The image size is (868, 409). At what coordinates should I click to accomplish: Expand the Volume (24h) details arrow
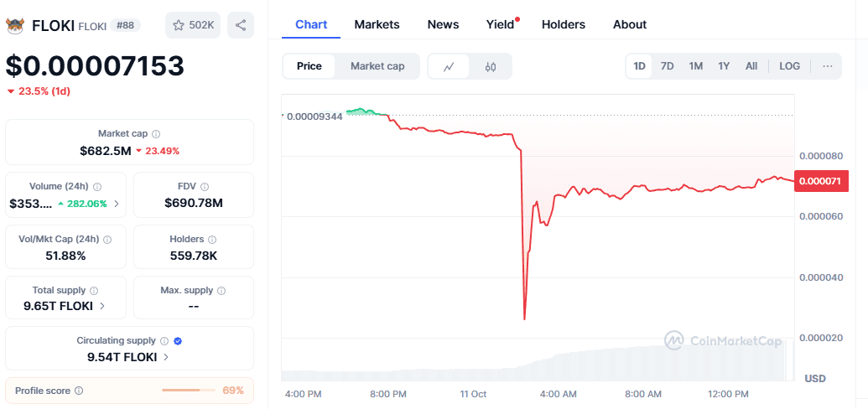[117, 203]
